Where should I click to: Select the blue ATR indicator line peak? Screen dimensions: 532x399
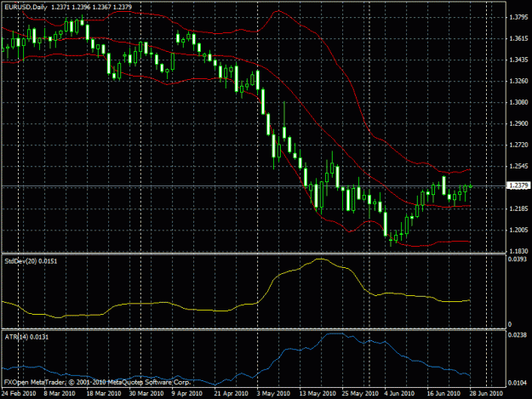point(335,333)
